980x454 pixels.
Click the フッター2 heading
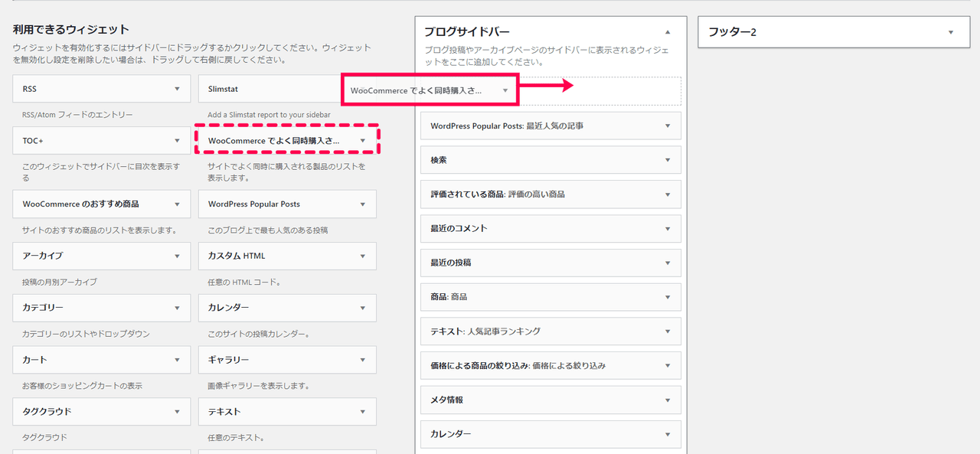click(732, 32)
